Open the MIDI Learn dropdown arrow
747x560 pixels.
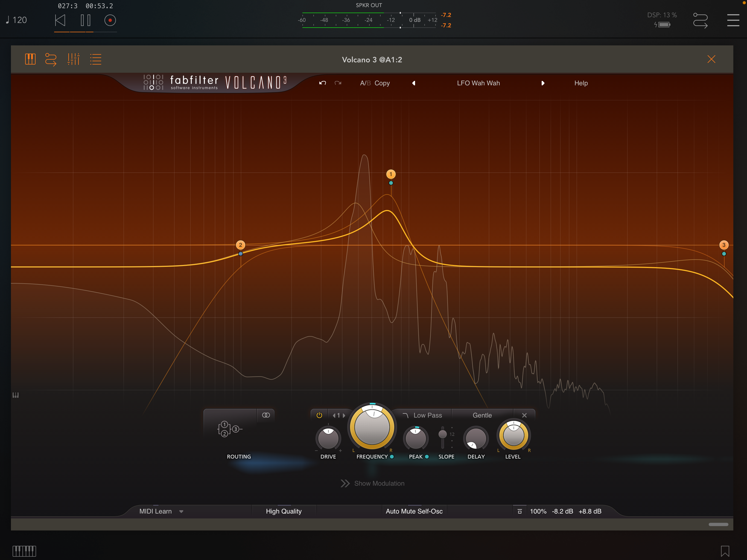181,511
